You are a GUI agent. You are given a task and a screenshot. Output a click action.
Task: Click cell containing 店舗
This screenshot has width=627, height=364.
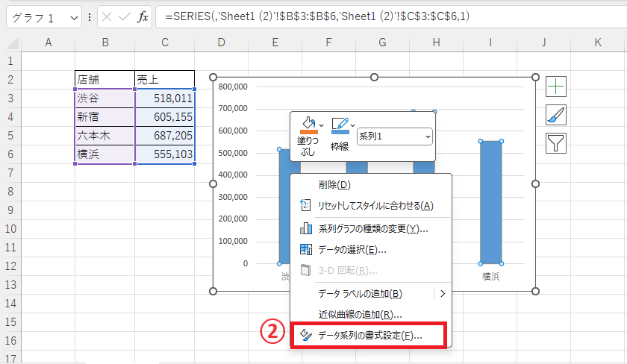click(x=104, y=80)
